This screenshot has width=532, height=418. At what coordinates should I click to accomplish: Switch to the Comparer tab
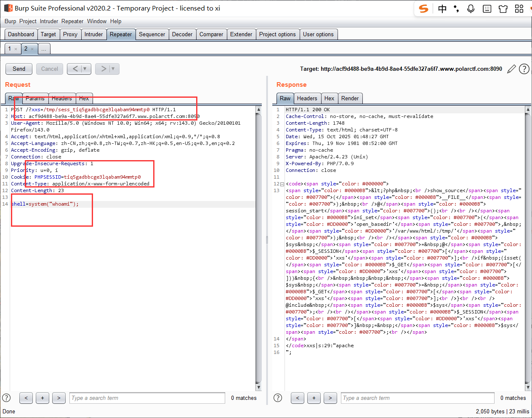click(211, 35)
